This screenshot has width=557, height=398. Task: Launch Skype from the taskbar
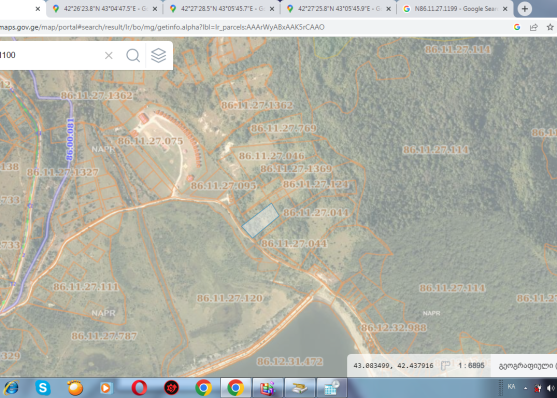(43, 388)
